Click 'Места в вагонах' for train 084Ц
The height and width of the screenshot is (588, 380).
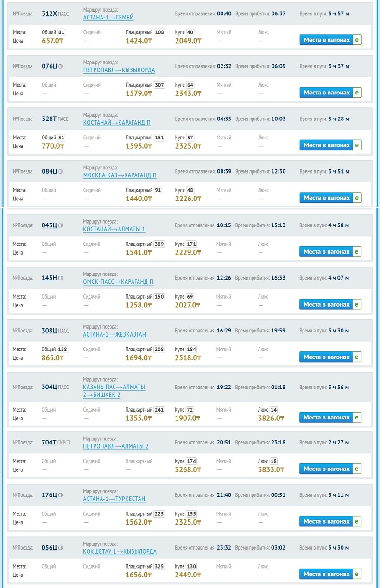326,198
